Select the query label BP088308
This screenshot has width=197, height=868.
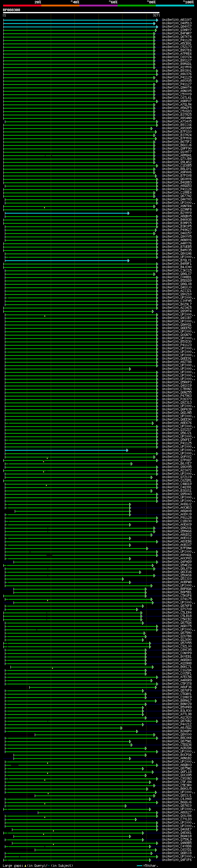pyautogui.click(x=11, y=10)
